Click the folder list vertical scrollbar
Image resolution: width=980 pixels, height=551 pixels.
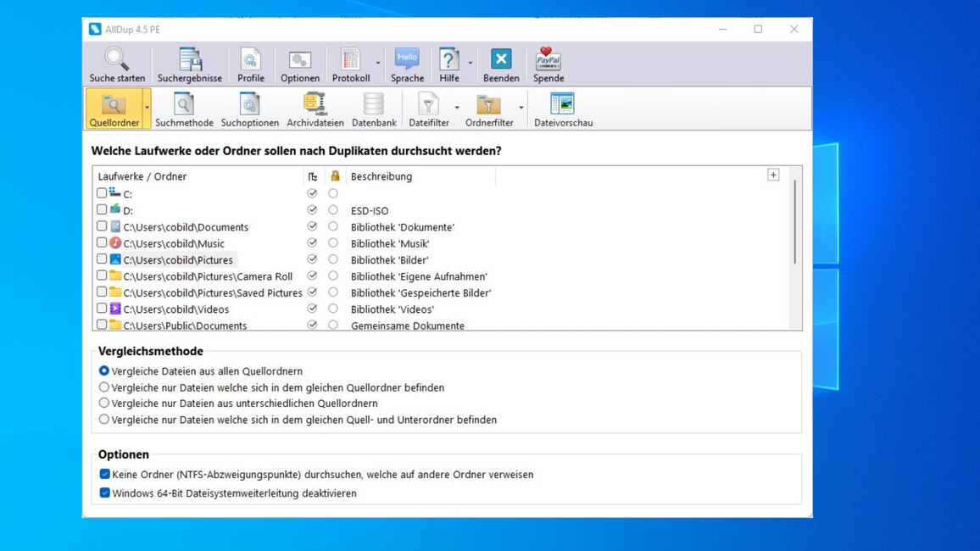[x=794, y=220]
